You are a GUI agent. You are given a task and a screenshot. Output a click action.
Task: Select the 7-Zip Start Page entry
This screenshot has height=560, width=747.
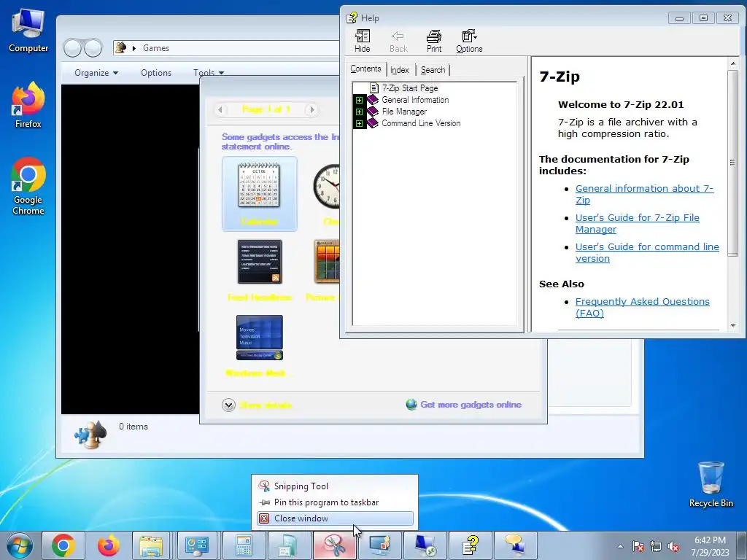click(x=410, y=88)
